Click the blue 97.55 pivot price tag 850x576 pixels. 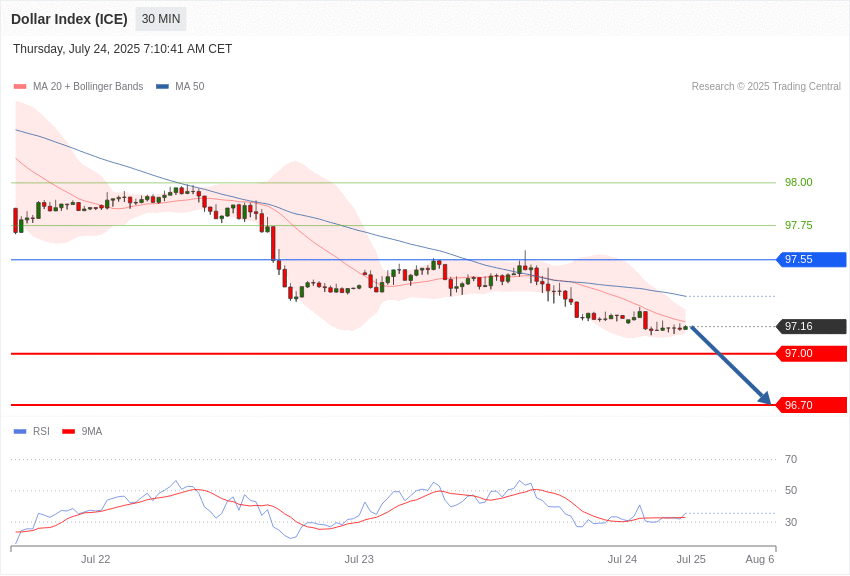pos(812,260)
